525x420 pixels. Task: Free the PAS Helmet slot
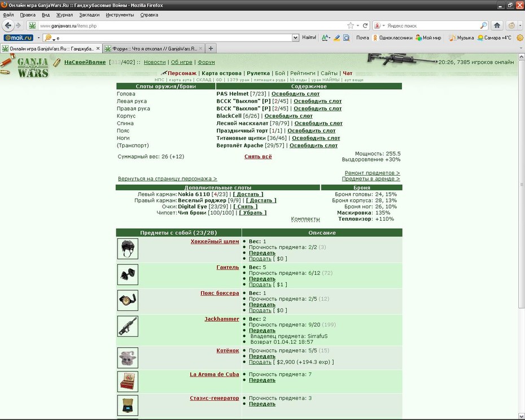coord(295,94)
